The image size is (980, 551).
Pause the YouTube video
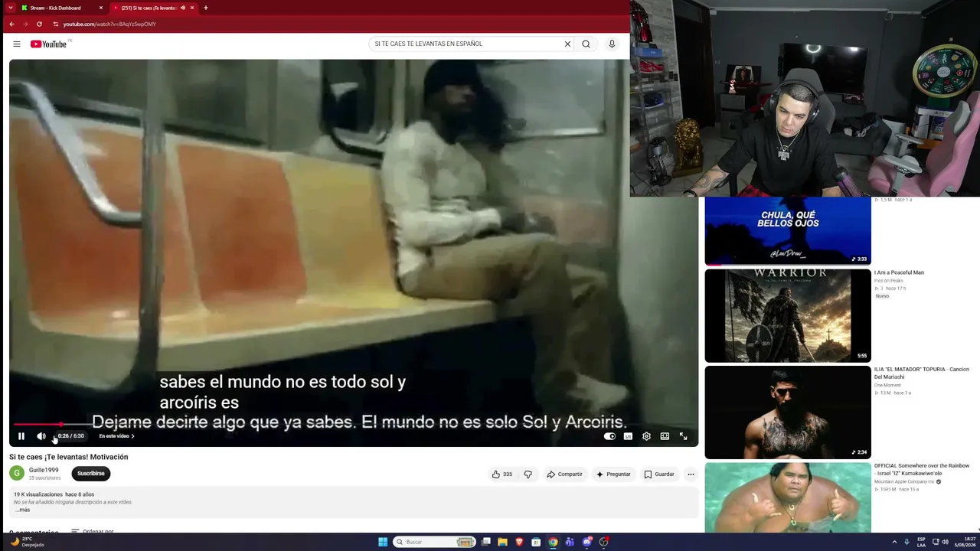(21, 436)
